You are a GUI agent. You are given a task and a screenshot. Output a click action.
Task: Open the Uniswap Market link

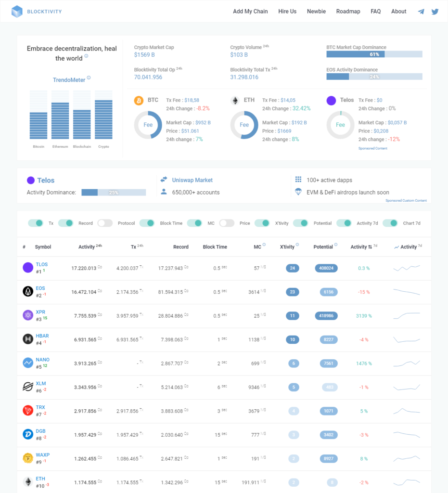pos(192,180)
